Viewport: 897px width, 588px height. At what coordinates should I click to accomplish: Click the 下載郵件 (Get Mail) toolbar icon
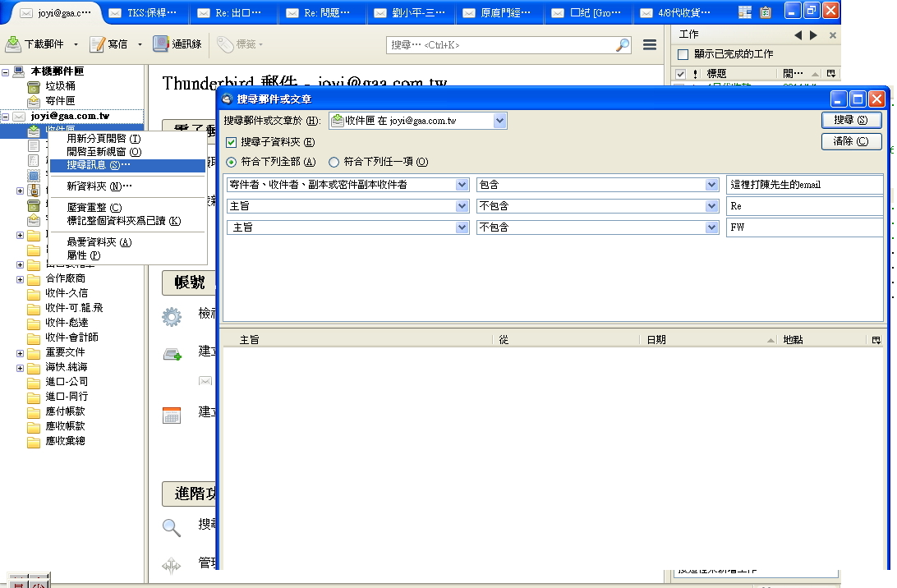click(x=14, y=44)
